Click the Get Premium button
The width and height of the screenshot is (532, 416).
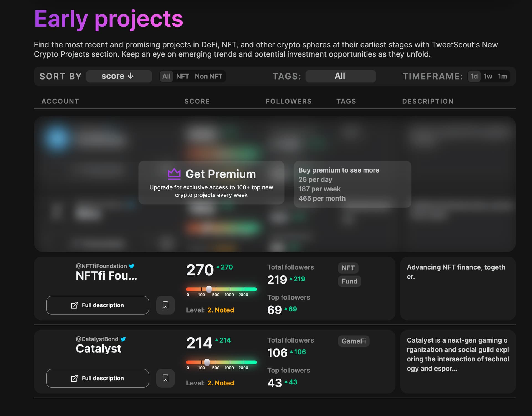click(211, 182)
